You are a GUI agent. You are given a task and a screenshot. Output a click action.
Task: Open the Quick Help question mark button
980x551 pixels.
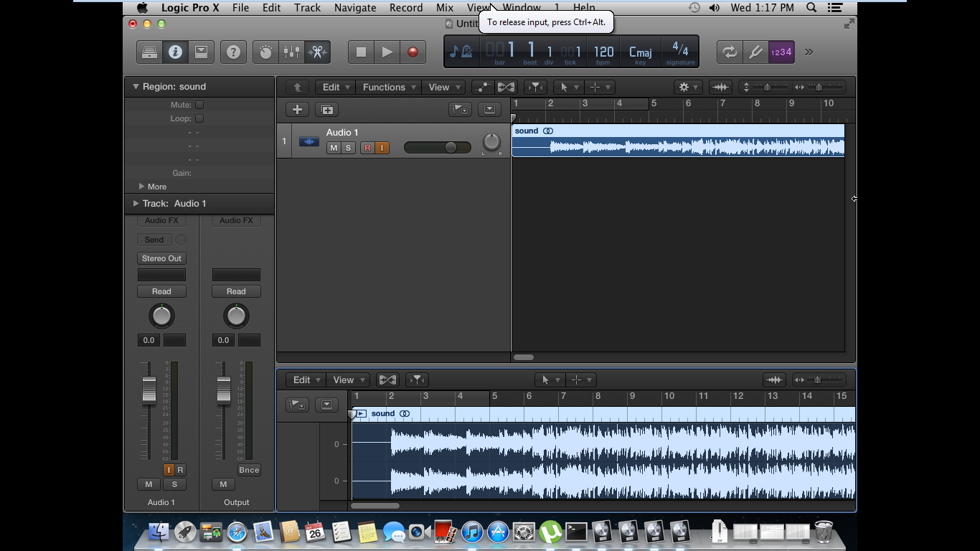pyautogui.click(x=233, y=52)
